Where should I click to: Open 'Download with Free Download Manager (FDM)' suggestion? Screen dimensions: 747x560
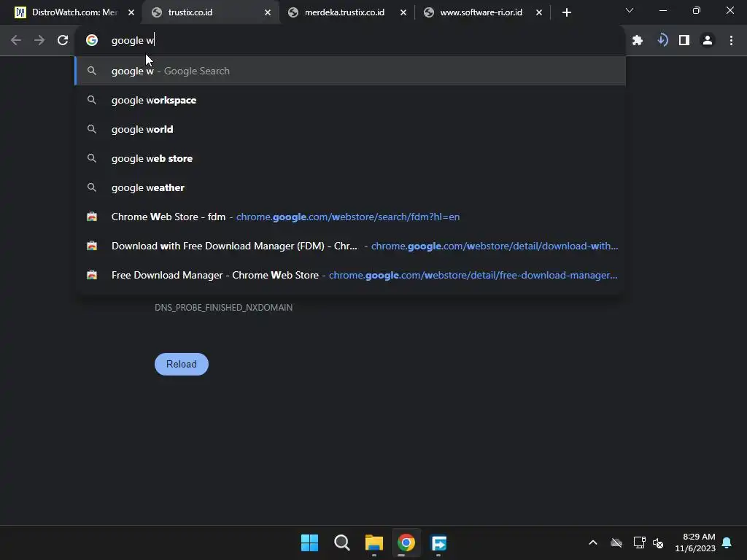click(x=350, y=246)
